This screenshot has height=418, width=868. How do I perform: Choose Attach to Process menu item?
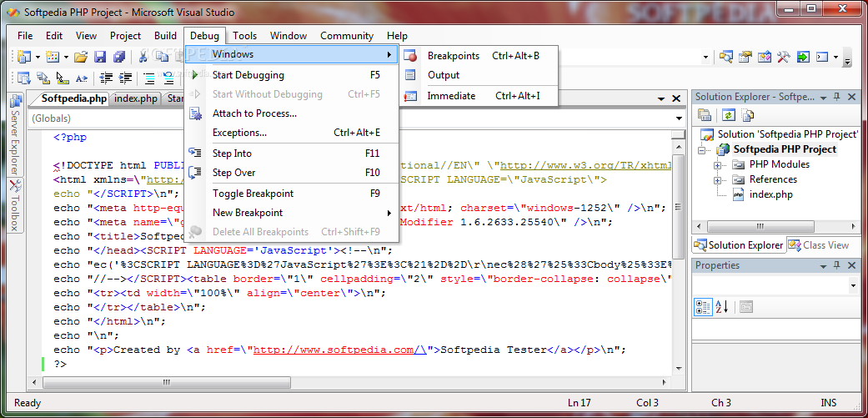291,113
